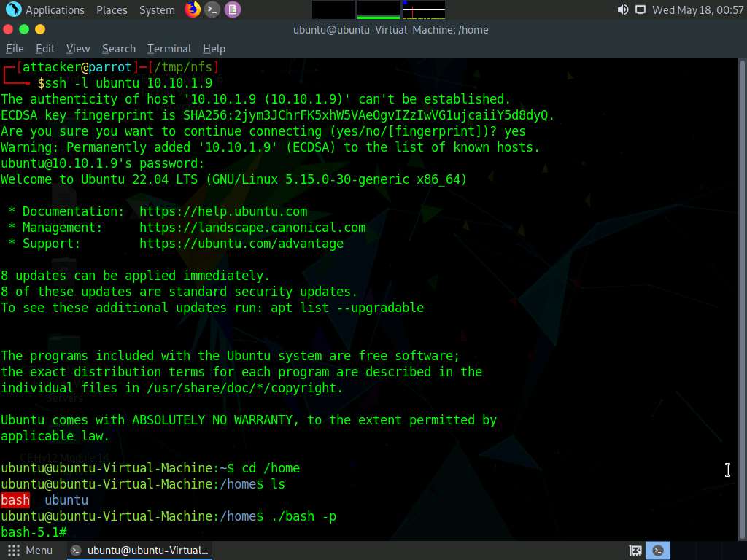This screenshot has height=560, width=747.
Task: Click the Parrot logo Applications icon
Action: pos(13,9)
